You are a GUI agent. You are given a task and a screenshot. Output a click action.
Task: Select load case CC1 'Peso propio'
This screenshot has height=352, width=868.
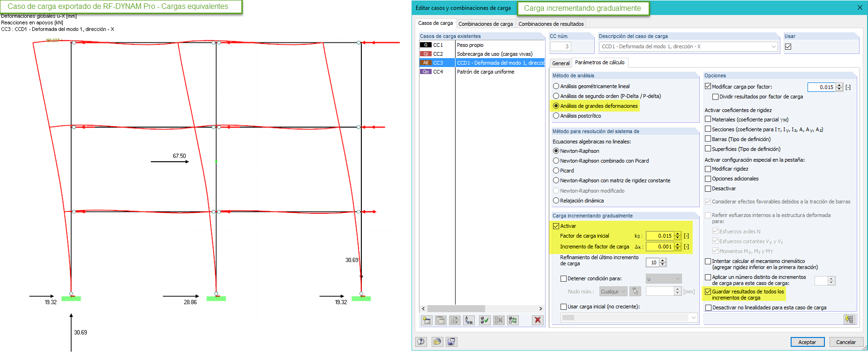482,45
